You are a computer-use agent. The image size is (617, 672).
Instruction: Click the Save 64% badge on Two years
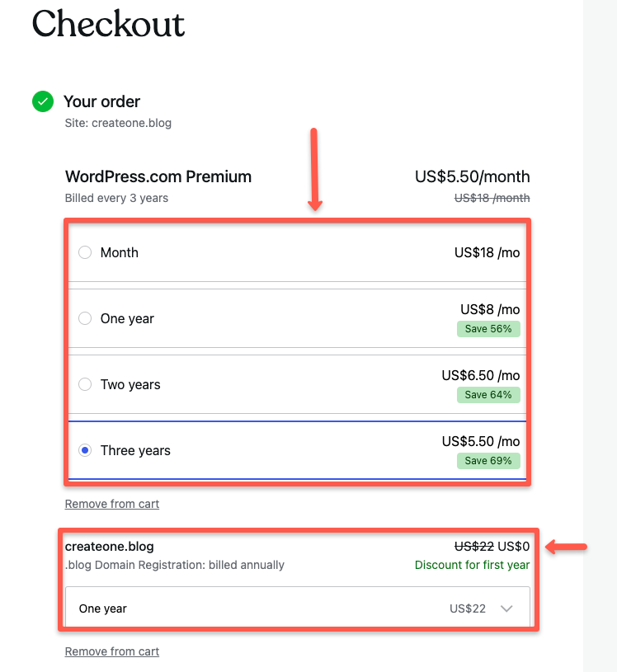(488, 394)
